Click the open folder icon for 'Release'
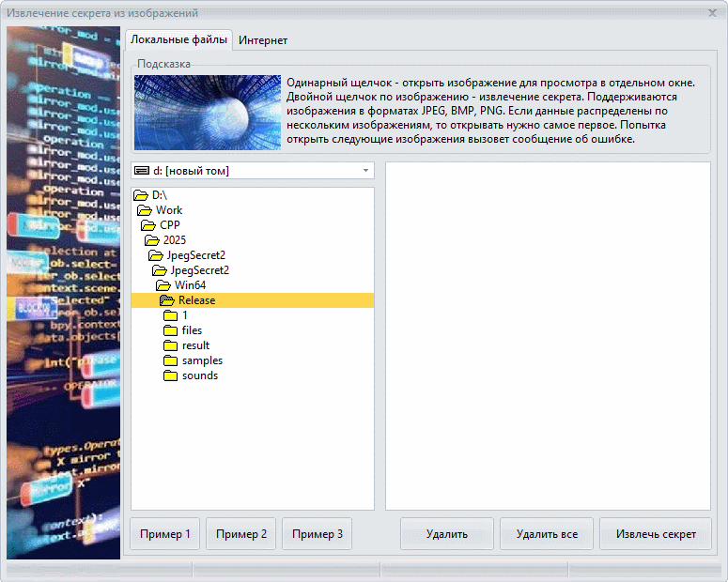This screenshot has width=728, height=582. point(166,300)
